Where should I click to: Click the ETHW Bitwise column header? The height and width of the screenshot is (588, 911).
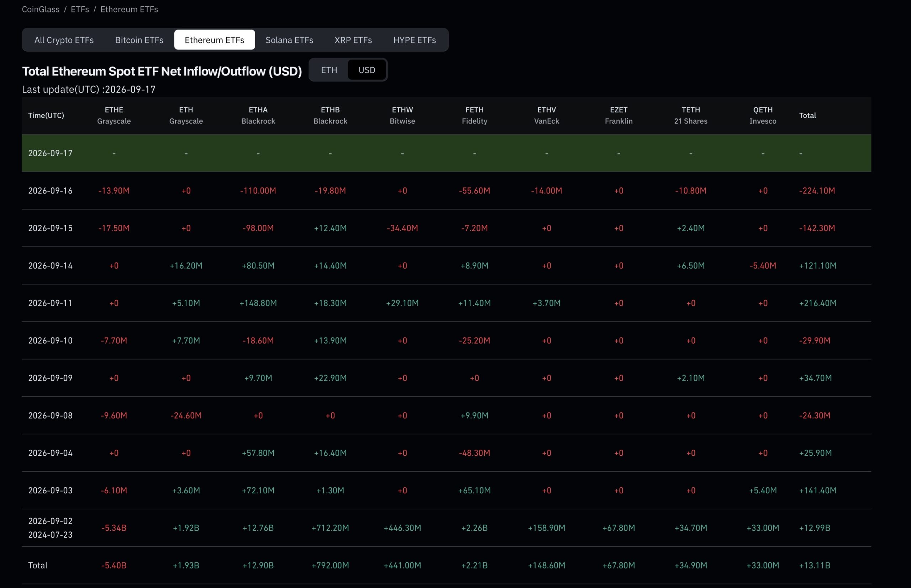click(x=402, y=115)
